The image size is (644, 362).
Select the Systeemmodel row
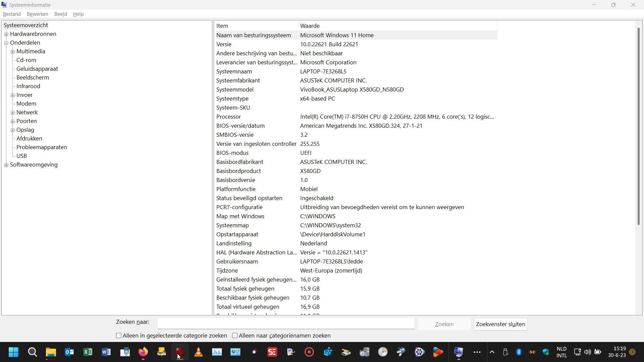[356, 89]
